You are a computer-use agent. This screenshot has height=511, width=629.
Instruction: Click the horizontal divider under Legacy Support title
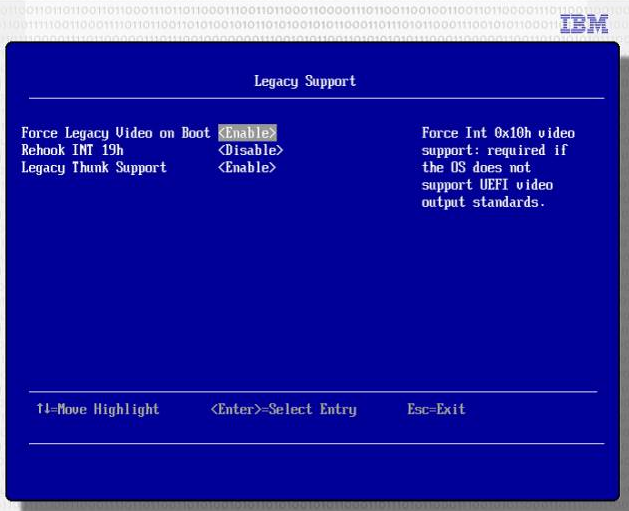coord(314,98)
